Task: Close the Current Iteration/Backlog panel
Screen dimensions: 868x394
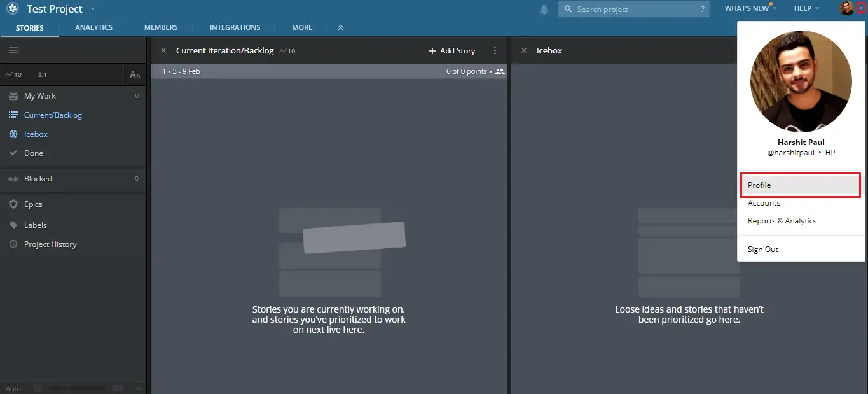Action: 163,51
